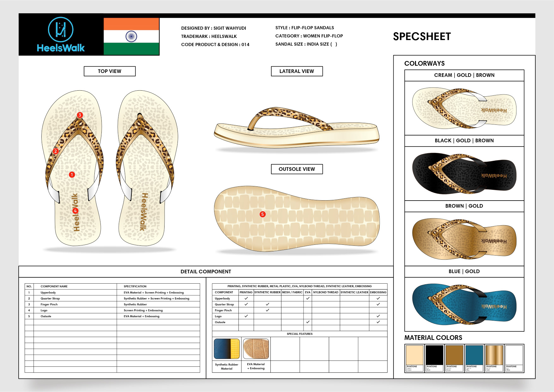Click the blue colorway sandal preview
554x392 pixels.
(464, 304)
